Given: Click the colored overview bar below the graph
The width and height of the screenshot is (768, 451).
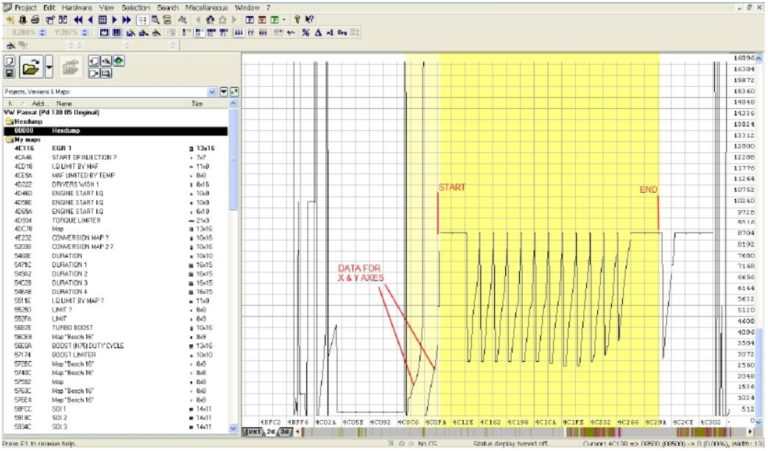Looking at the screenshot, I should [500, 431].
